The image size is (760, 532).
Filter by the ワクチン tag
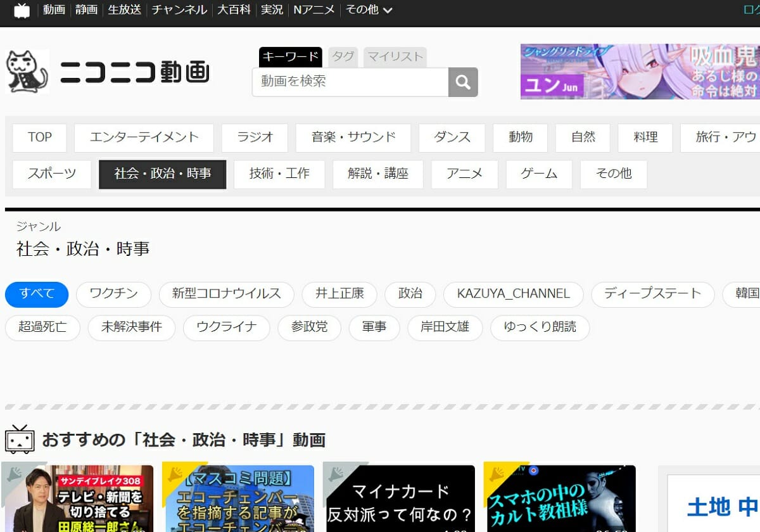point(114,294)
